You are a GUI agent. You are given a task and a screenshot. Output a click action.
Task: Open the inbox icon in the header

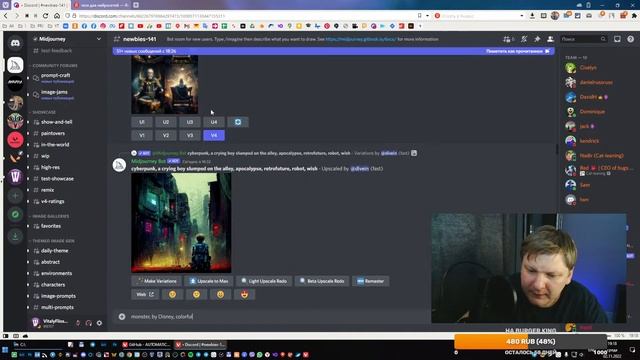tap(617, 39)
